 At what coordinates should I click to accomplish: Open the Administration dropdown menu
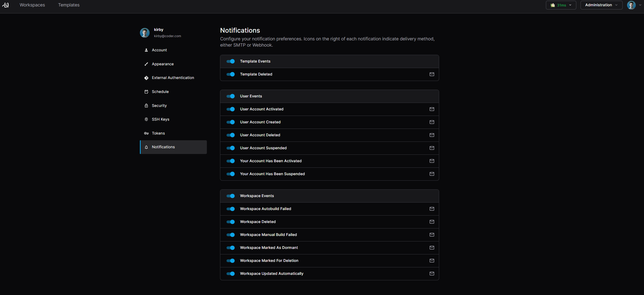601,5
